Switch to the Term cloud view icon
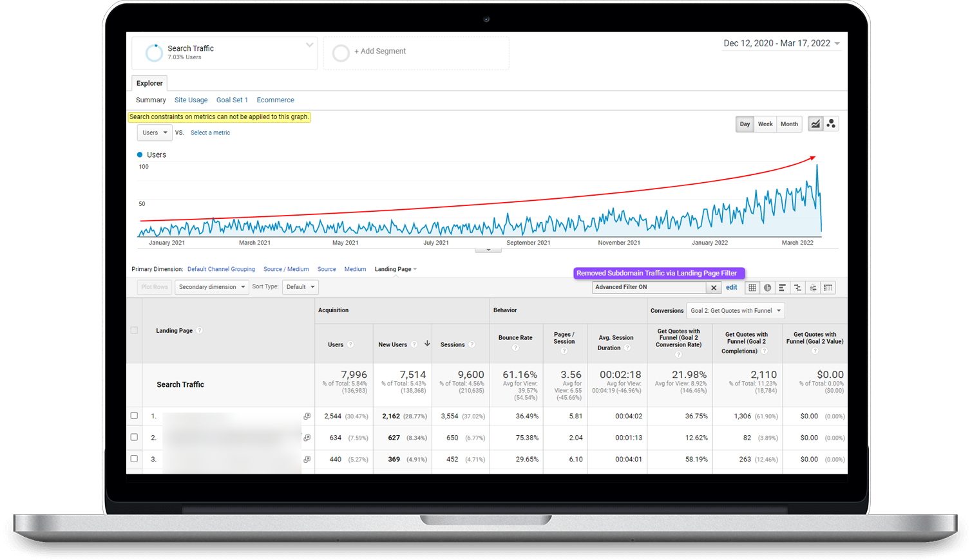The height and width of the screenshot is (560, 972). click(x=813, y=288)
